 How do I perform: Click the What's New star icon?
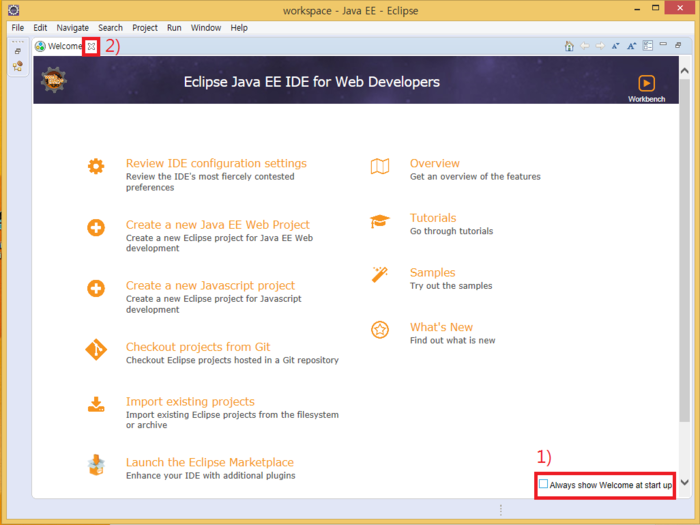(380, 330)
